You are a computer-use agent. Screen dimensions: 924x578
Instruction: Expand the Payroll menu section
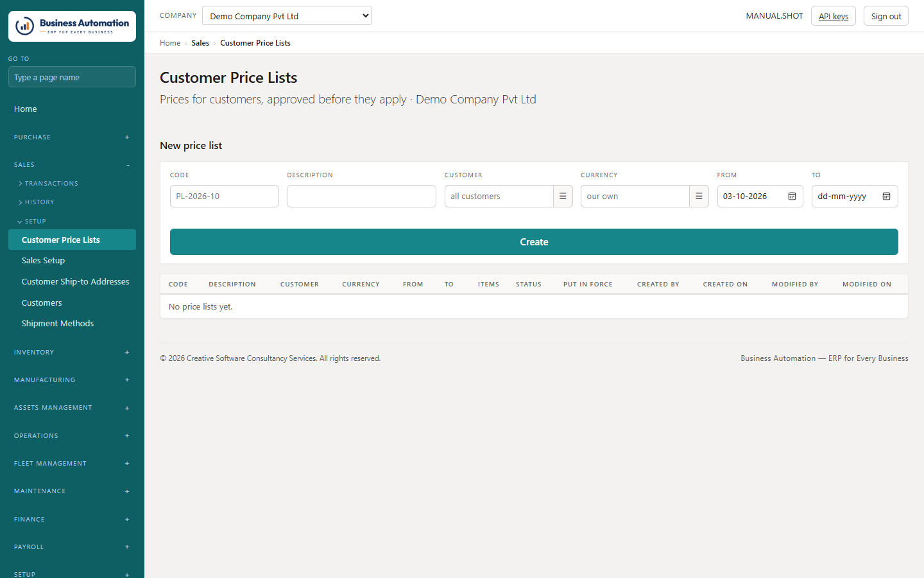72,547
